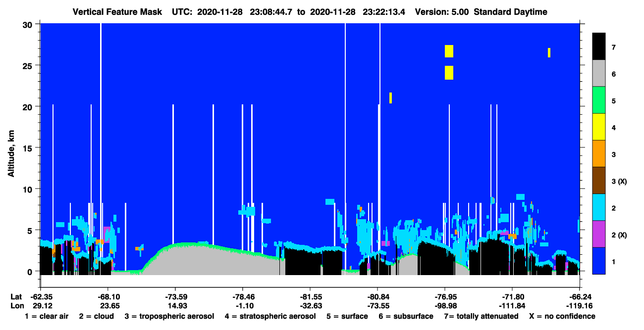The width and height of the screenshot is (644, 330).
Task: Click the black class 7 colorbar swatch
Action: click(599, 46)
